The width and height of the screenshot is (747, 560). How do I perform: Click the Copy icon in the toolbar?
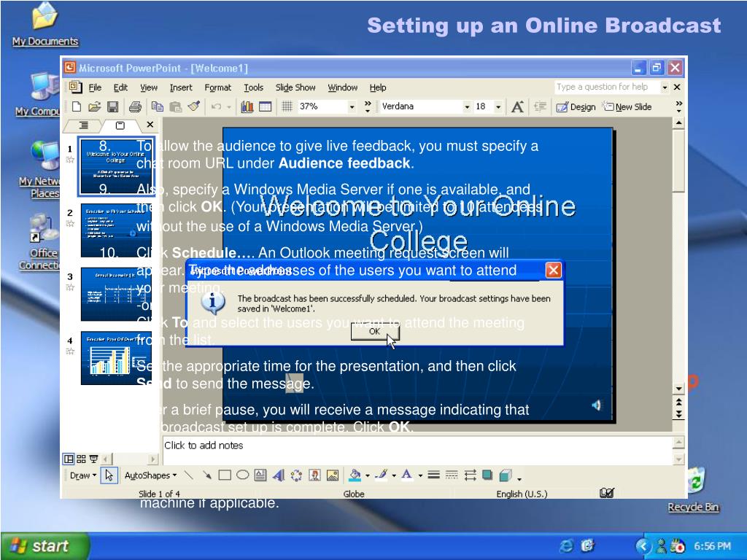[158, 106]
